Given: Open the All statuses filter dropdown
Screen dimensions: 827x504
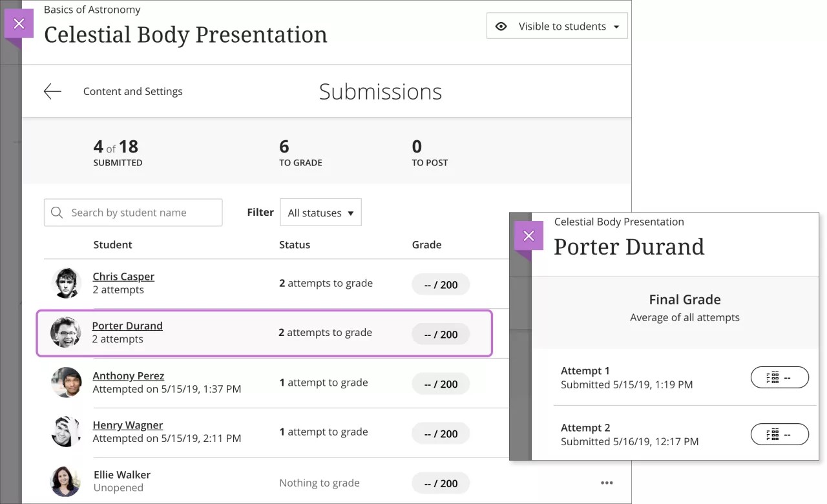Looking at the screenshot, I should click(x=320, y=212).
